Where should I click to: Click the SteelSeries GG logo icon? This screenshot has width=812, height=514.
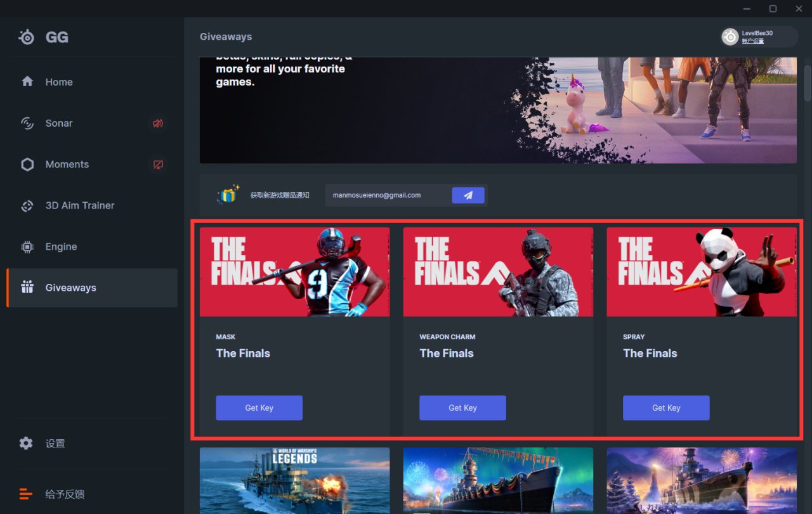tap(27, 37)
